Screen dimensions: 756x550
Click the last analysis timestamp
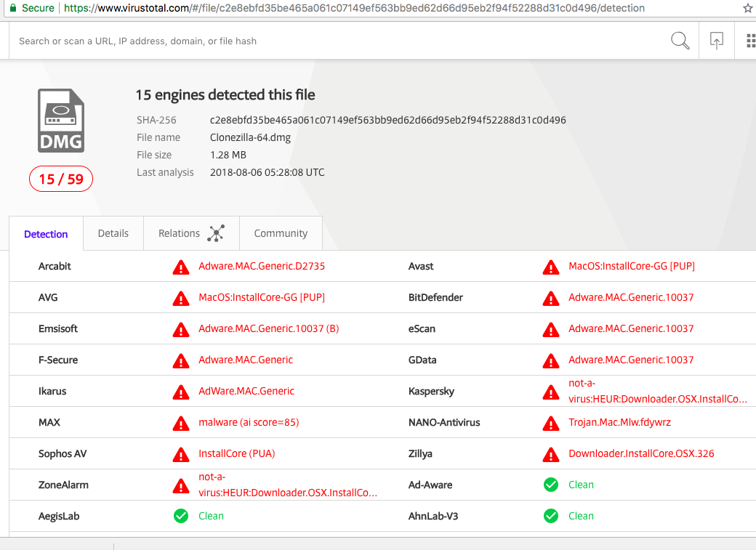coord(267,172)
